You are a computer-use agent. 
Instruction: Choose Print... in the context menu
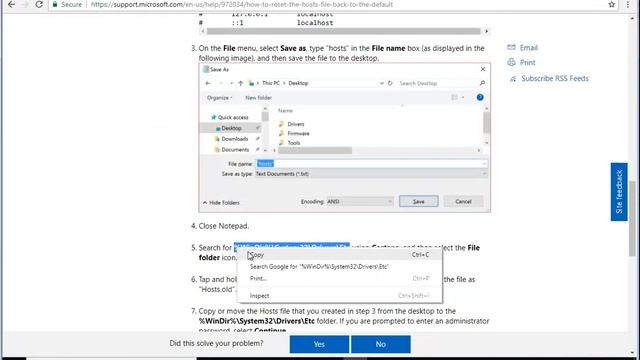coord(340,278)
